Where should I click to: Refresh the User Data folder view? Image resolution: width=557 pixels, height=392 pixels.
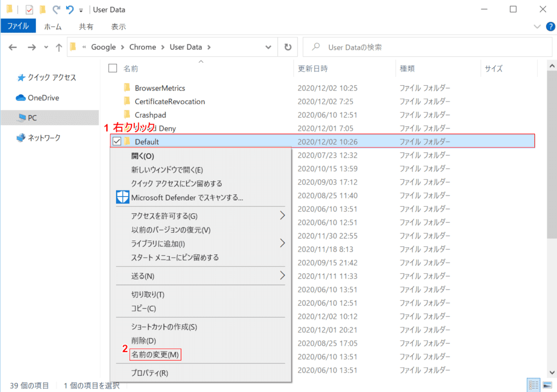(288, 47)
